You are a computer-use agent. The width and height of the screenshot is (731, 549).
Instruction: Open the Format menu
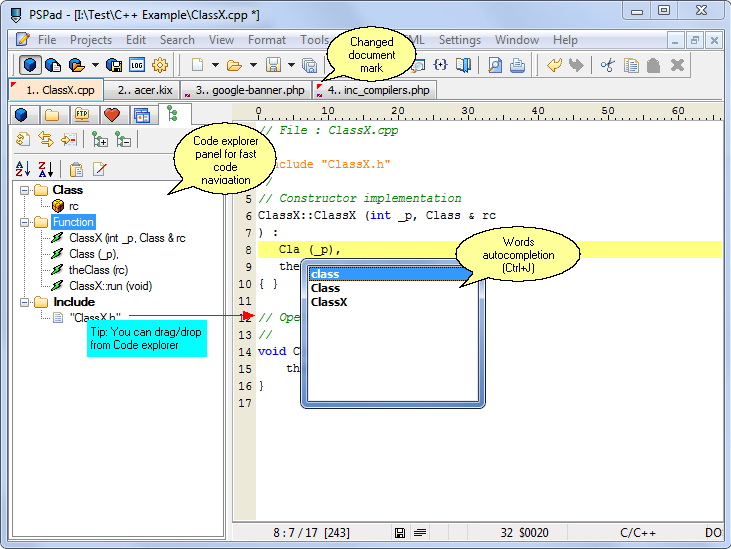[267, 40]
